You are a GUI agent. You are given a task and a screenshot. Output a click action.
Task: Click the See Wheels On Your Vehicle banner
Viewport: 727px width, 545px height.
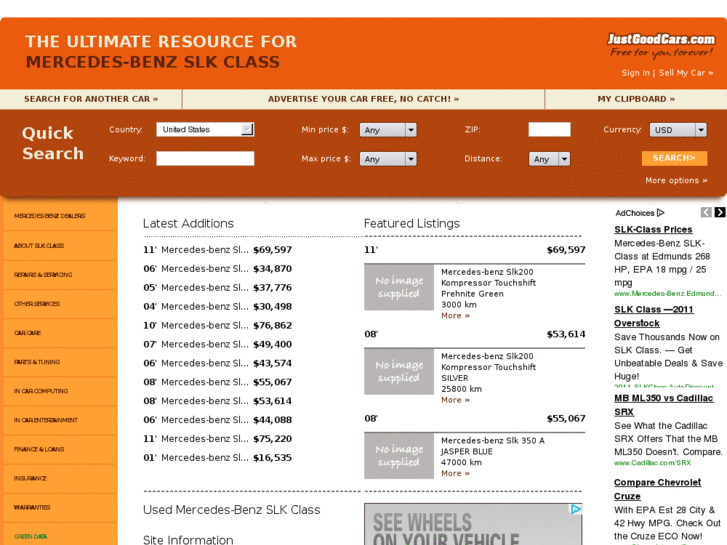(473, 524)
